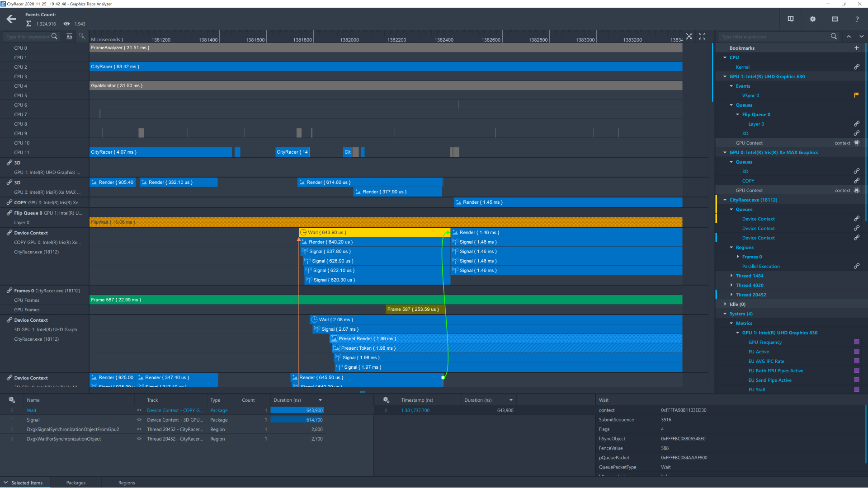Toggle eye icon on DxgkWaitForSynchronizationObject row
868x488 pixels.
pos(139,439)
